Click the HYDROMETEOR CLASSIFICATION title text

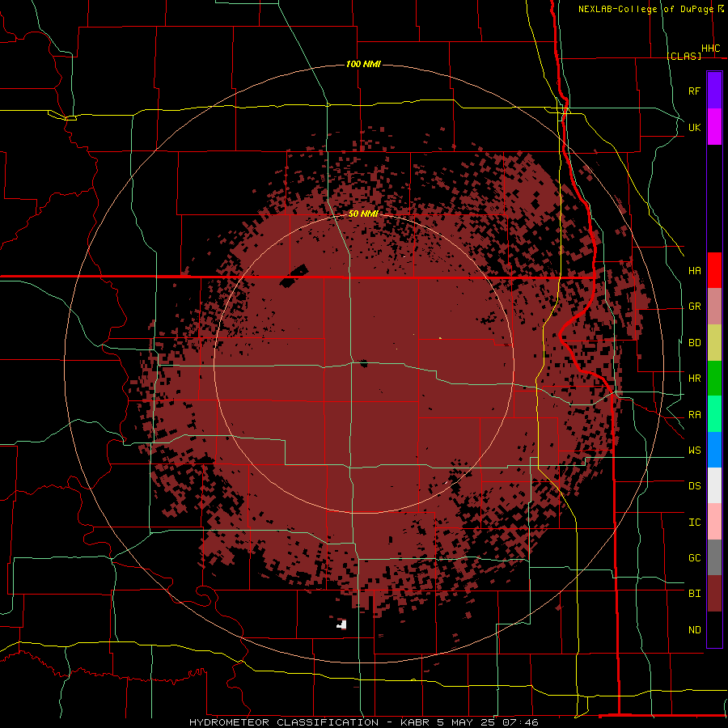[284, 722]
